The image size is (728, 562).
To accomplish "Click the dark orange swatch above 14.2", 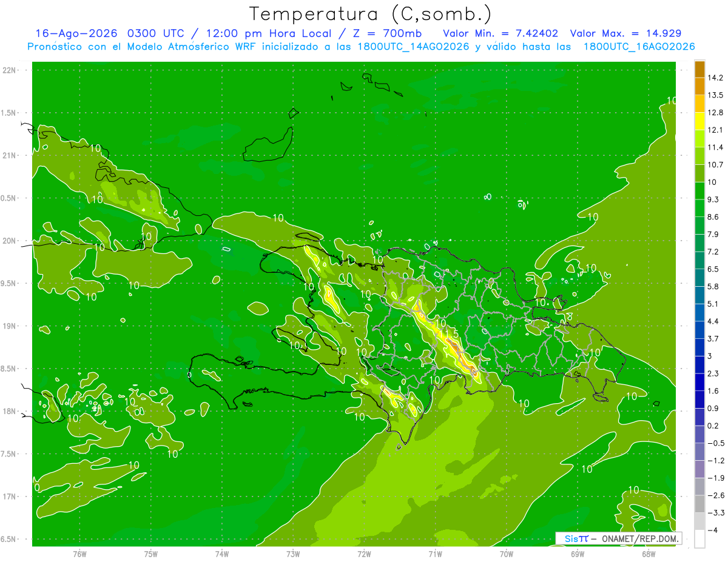I will click(x=699, y=69).
